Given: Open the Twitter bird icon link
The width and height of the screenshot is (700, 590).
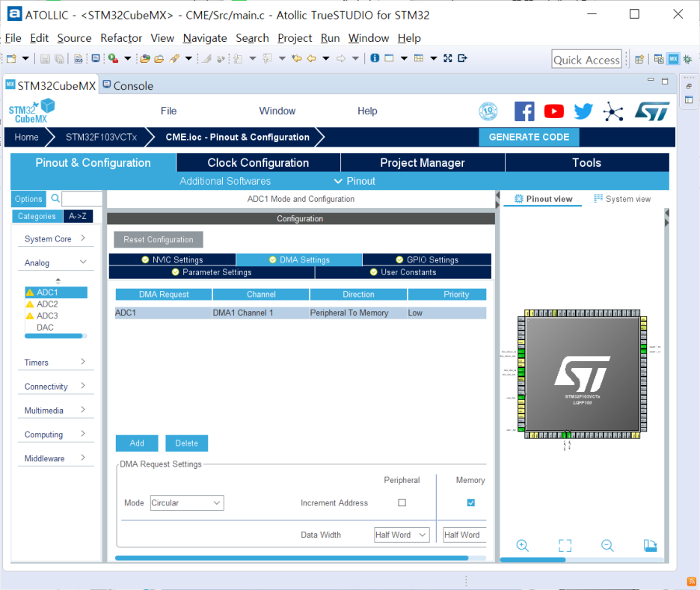Looking at the screenshot, I should pos(583,111).
